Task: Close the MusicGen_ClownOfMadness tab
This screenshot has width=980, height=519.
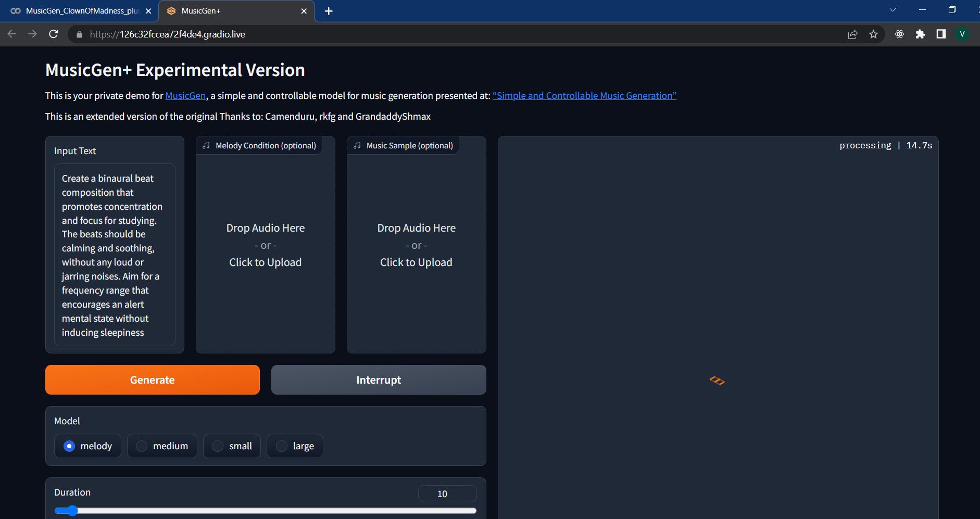Action: (148, 11)
